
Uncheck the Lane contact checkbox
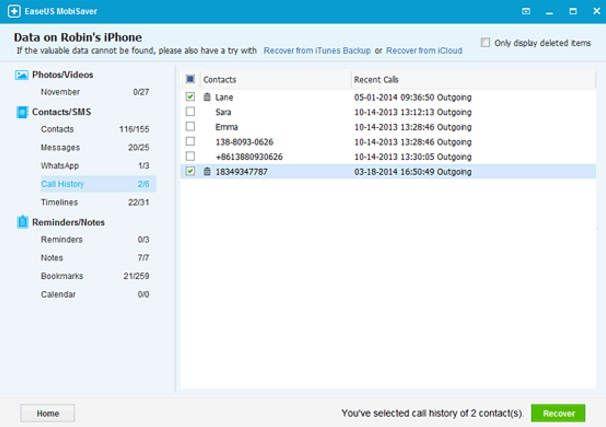(190, 97)
